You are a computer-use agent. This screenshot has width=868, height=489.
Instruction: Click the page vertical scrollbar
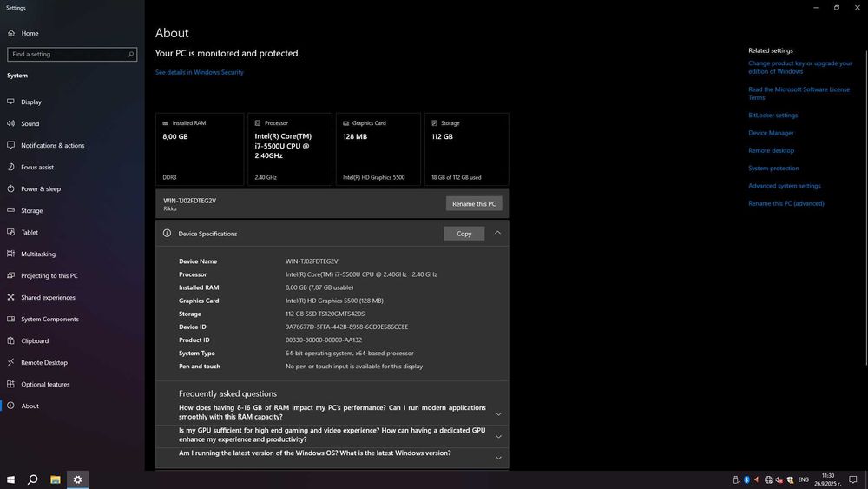coord(865,208)
